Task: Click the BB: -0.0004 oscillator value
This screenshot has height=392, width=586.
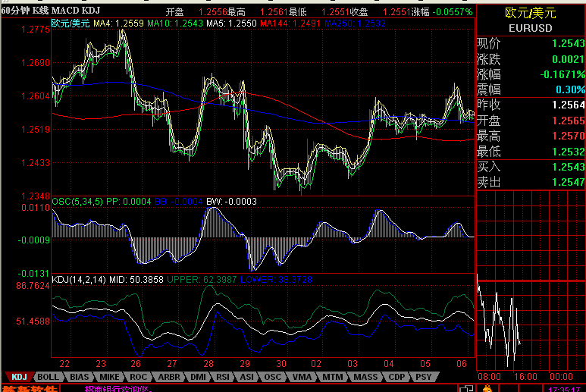Action: tap(179, 202)
